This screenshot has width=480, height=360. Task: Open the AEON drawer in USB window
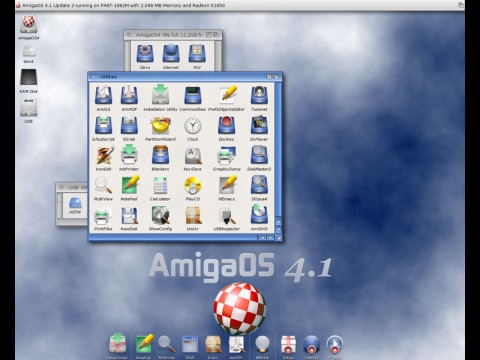pos(75,203)
